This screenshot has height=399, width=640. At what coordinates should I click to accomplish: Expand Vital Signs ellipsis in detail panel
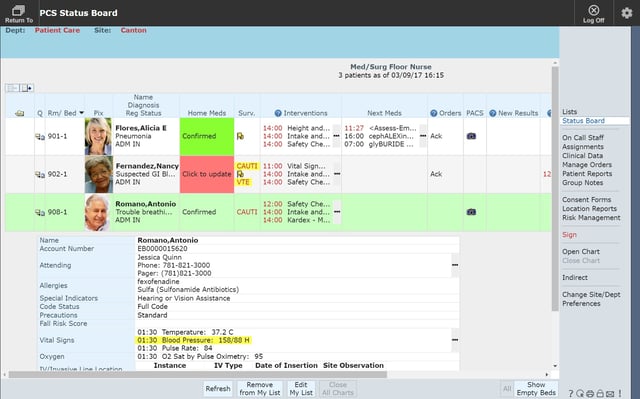click(455, 340)
